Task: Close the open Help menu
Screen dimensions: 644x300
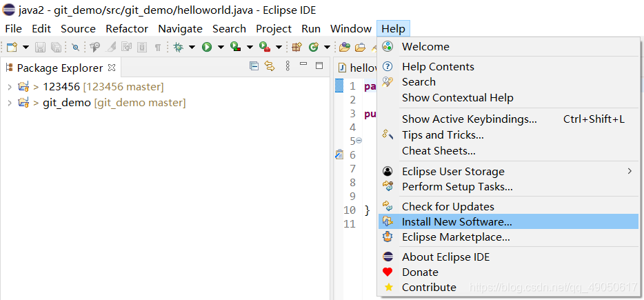Action: pyautogui.click(x=393, y=29)
